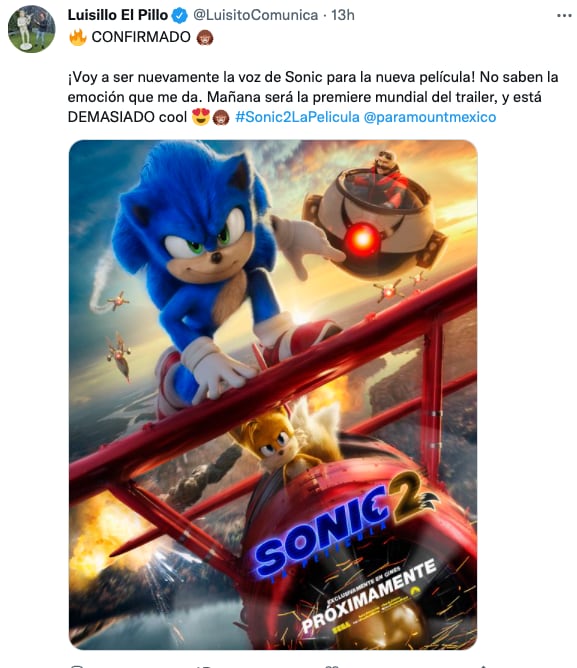Click the monkey emoji after CONFIRMADO
577x668 pixels.
(205, 37)
